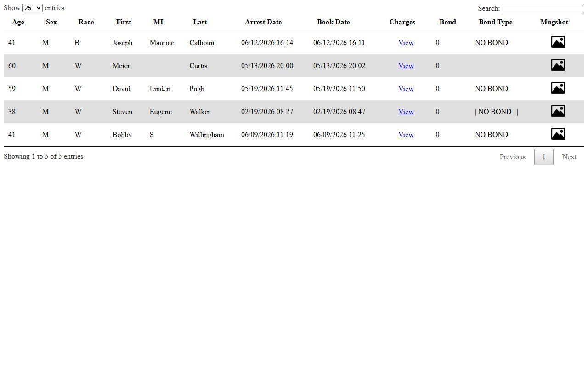Screen dimensions: 588x368
Task: Select race cell 'B' in Calhoun row
Action: (x=77, y=43)
